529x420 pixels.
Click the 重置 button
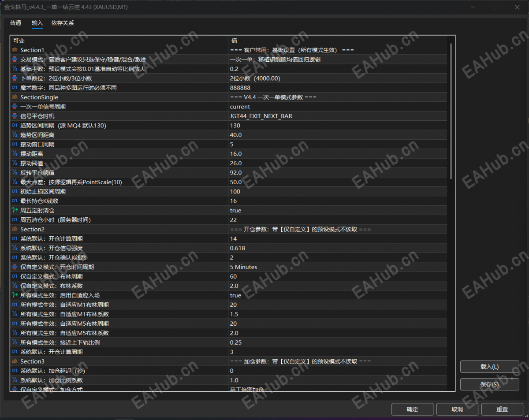coord(502,409)
